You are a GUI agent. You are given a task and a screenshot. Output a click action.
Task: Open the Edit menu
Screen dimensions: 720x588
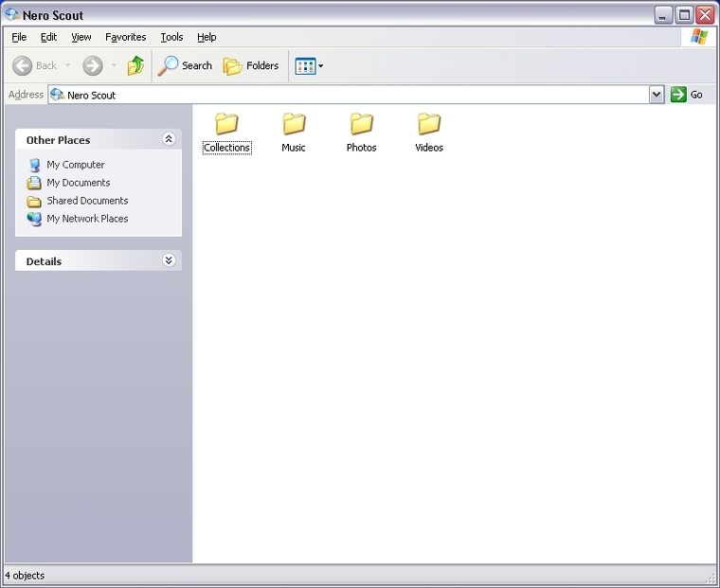[x=48, y=37]
